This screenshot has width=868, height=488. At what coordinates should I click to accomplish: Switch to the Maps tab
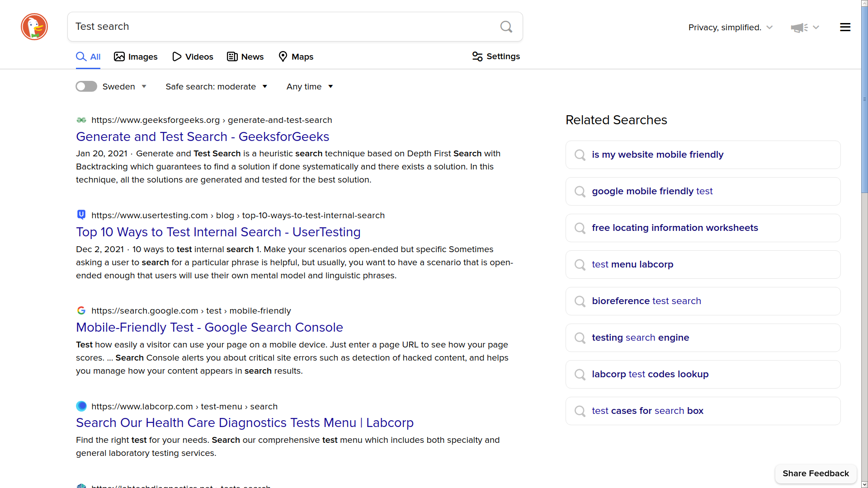(x=296, y=56)
